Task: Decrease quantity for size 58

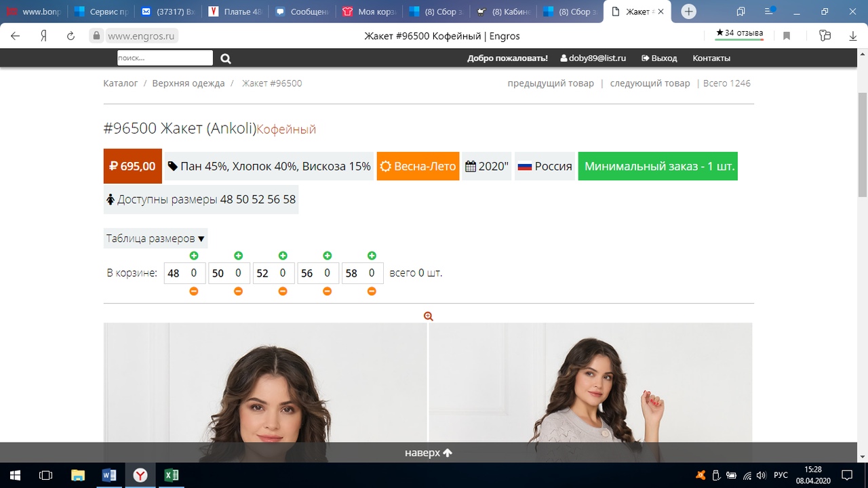Action: pos(372,291)
